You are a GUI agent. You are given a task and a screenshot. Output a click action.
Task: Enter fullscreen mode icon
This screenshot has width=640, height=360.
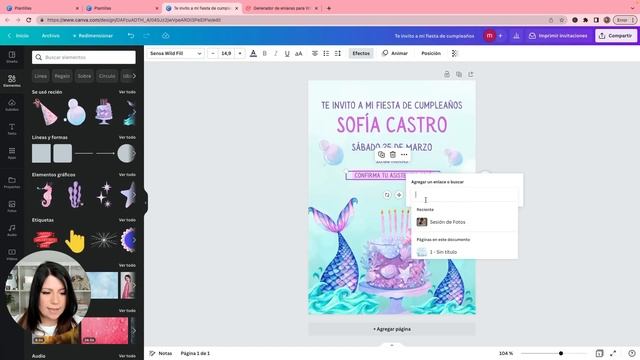point(613,353)
